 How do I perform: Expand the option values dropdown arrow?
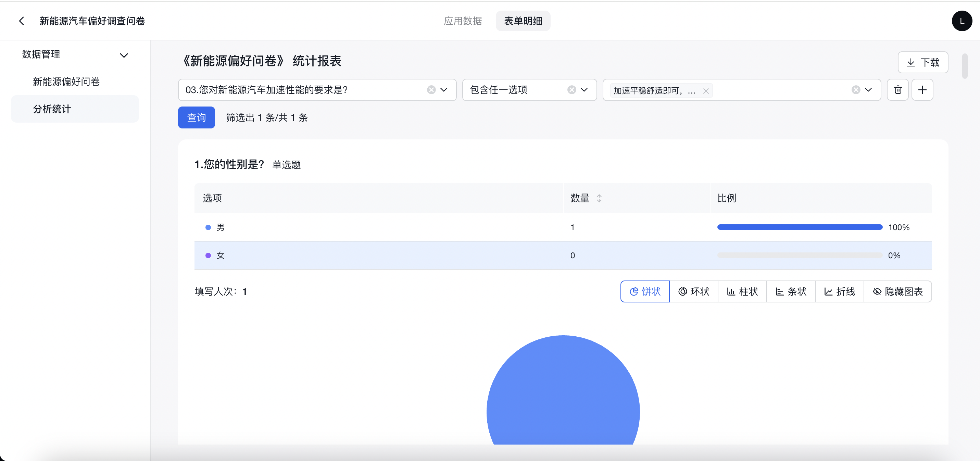tap(868, 90)
